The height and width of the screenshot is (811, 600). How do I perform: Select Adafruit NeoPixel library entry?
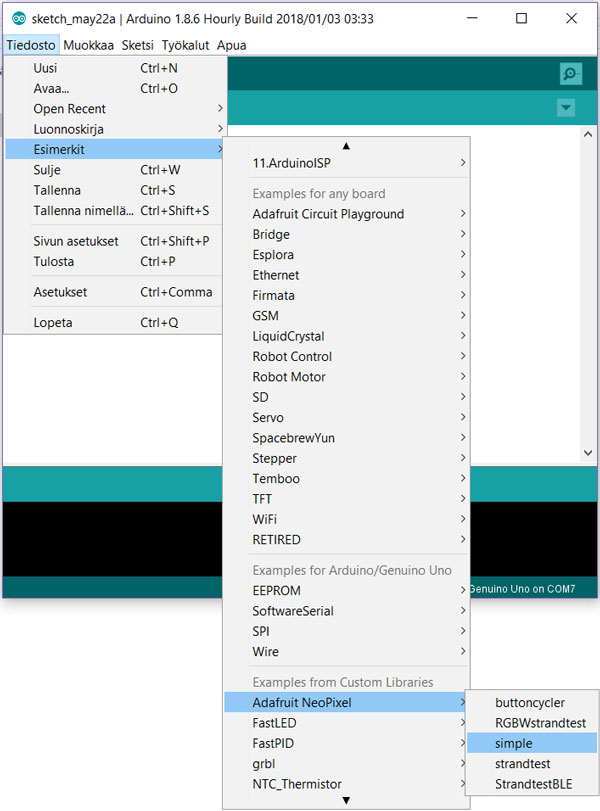coord(347,702)
